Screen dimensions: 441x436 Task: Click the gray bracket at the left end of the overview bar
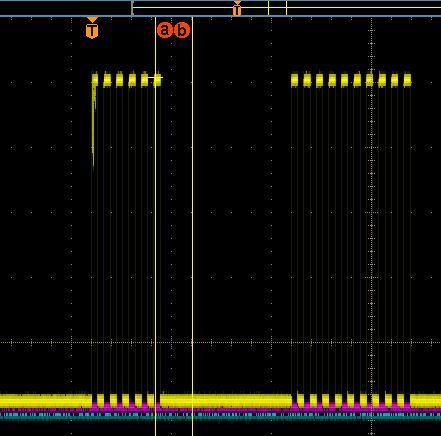click(132, 8)
